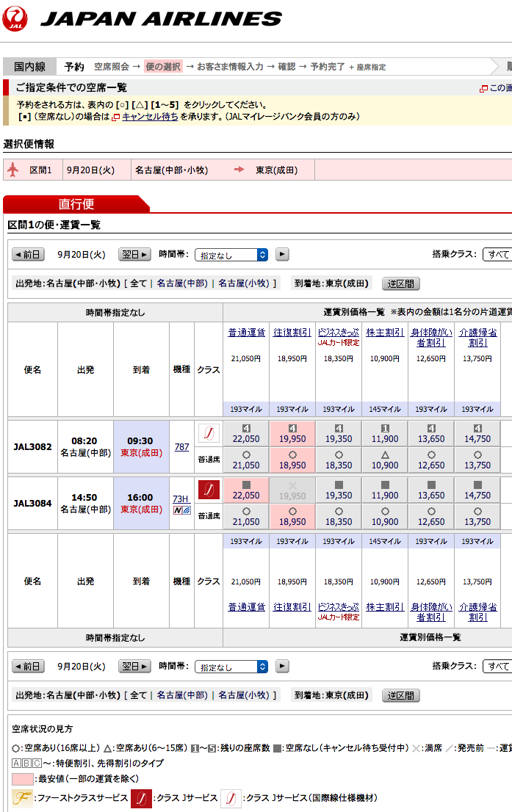
Task: Click the Class J icon for JAL3082
Action: click(x=209, y=433)
